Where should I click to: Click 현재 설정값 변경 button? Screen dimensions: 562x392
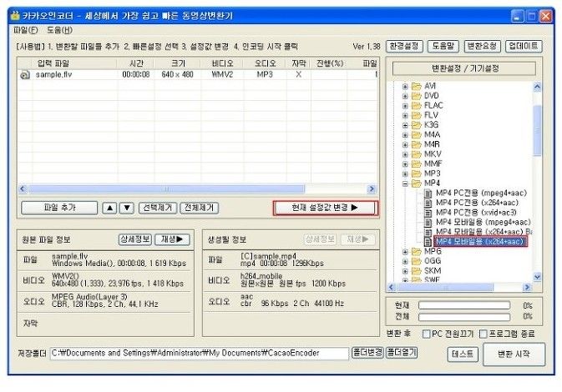click(x=325, y=208)
